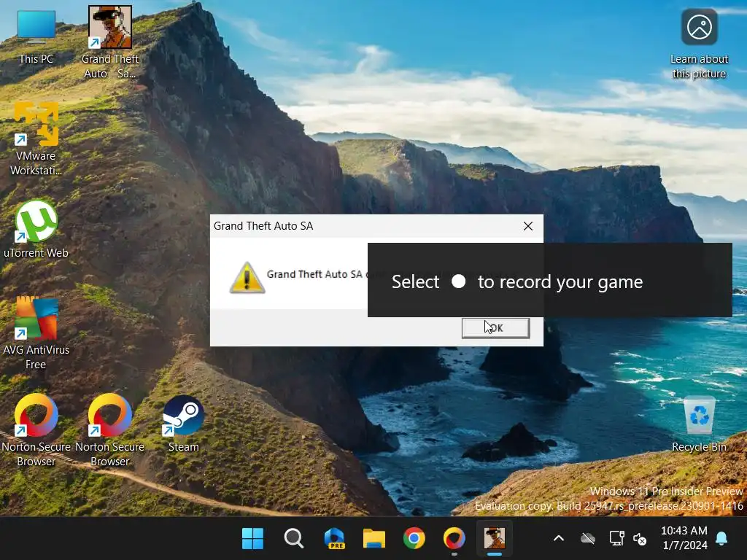The width and height of the screenshot is (747, 560).
Task: Select the uTorrent Web shortcut
Action: [36, 228]
